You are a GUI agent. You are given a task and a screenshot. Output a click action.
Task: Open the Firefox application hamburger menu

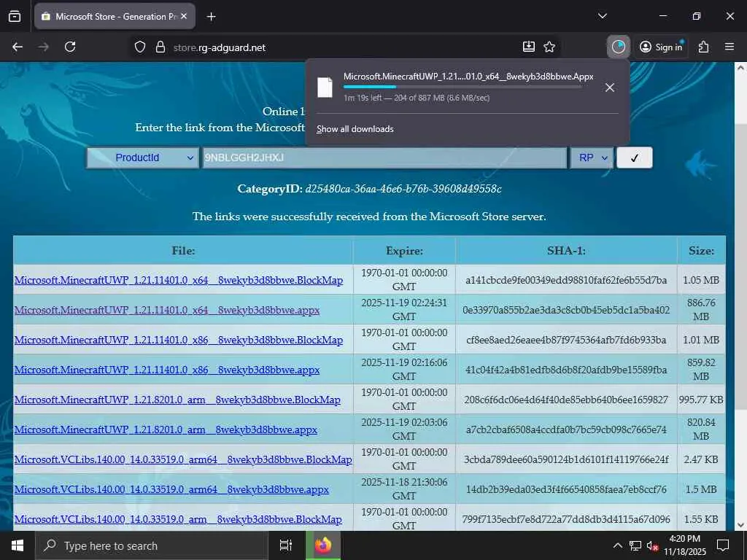[x=729, y=47]
